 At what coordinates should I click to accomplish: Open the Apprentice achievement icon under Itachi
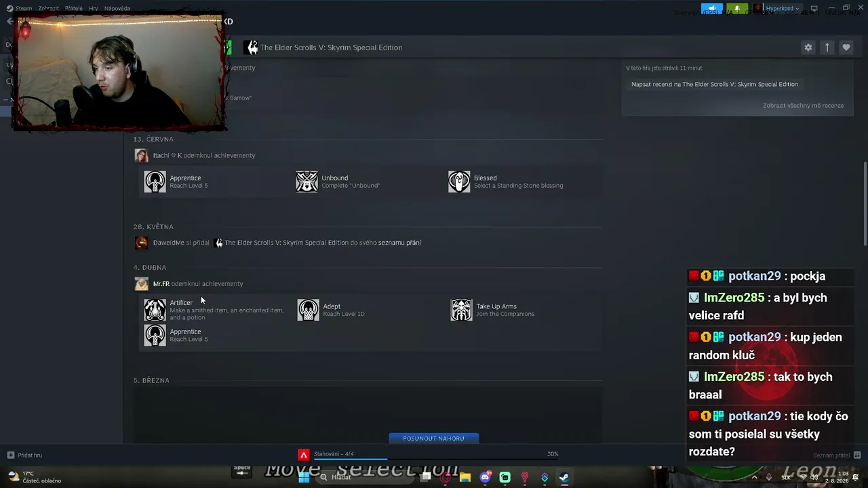[155, 182]
